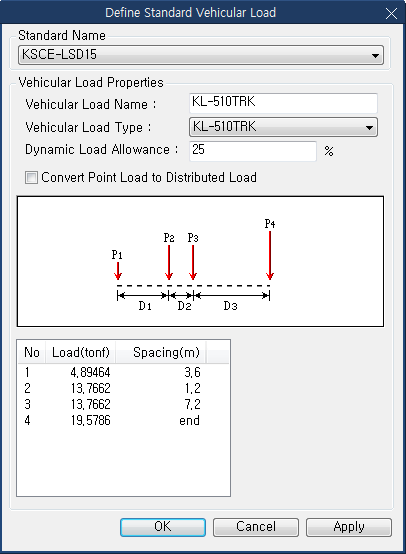This screenshot has width=406, height=554.
Task: Click the No column header
Action: (31, 352)
